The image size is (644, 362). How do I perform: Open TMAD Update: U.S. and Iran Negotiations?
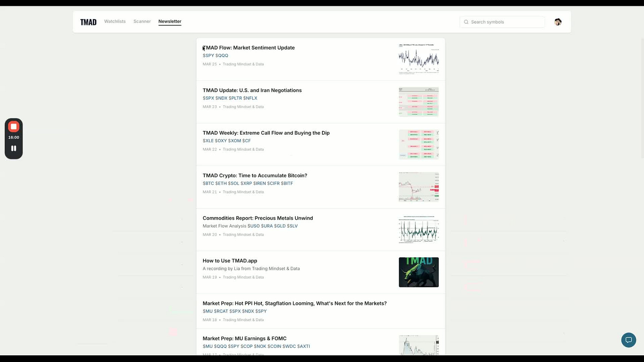(x=252, y=90)
